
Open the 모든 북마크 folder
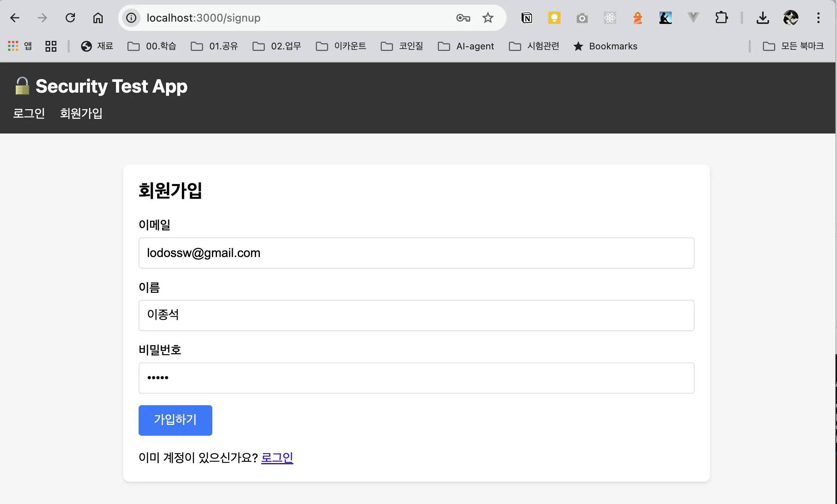click(793, 46)
